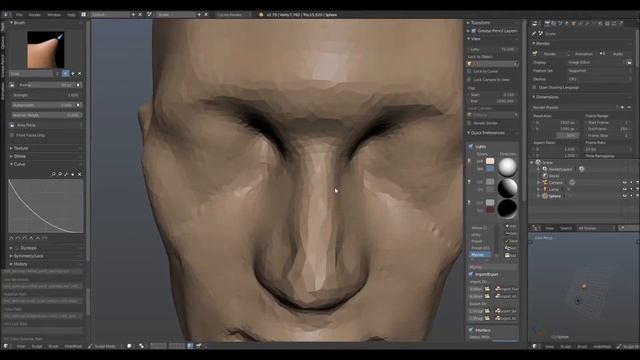Open the Help menu
This screenshot has height=360, width=640.
71,15
